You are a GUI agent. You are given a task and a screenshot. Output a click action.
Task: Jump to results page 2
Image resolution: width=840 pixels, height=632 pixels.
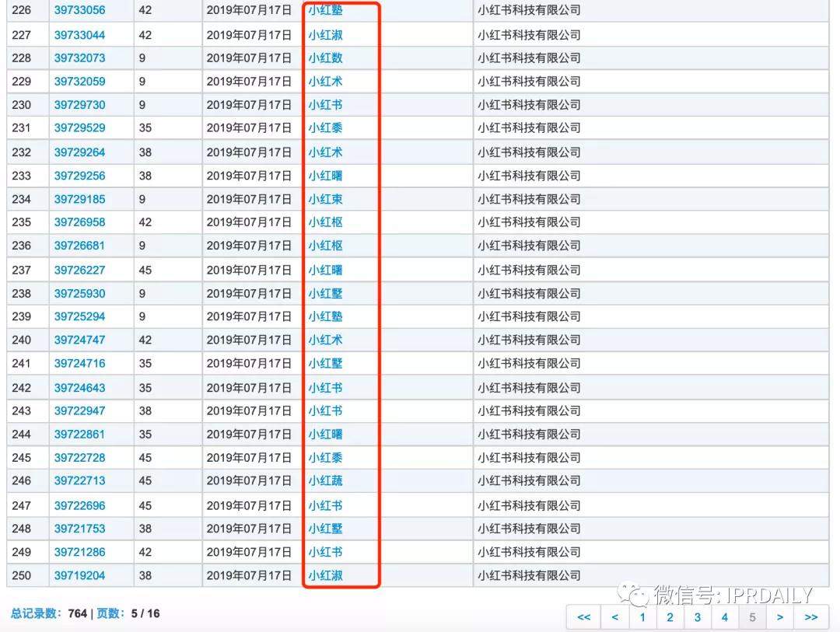[x=670, y=617]
